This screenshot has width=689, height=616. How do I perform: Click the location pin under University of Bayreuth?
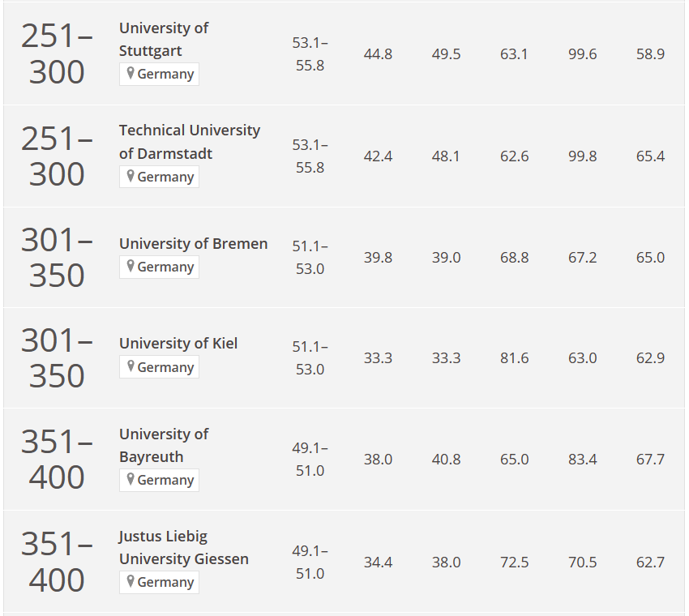pyautogui.click(x=130, y=479)
